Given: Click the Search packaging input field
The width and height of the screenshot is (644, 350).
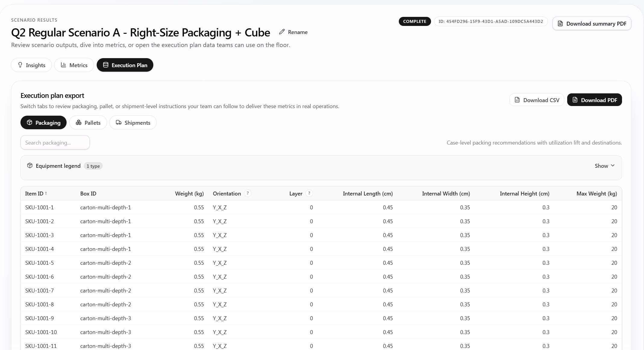Looking at the screenshot, I should (x=55, y=142).
